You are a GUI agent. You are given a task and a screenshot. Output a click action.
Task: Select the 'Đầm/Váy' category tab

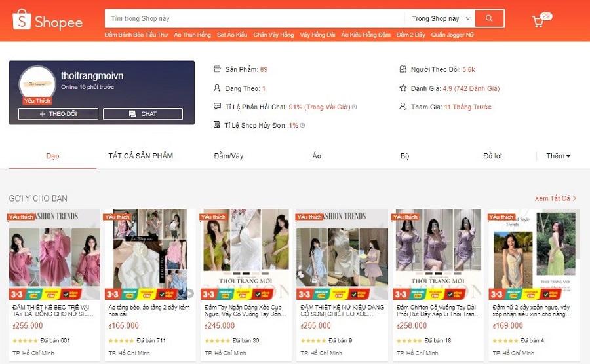(x=228, y=156)
